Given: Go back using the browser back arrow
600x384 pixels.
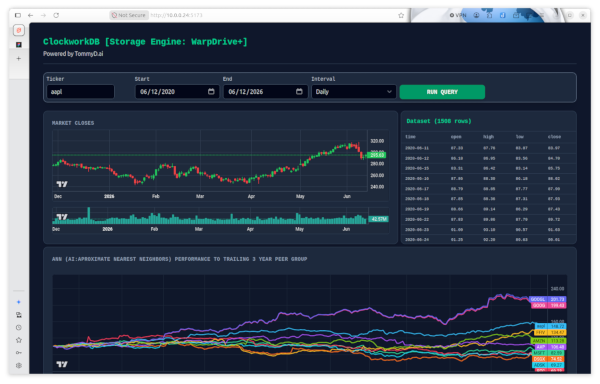Looking at the screenshot, I should point(31,15).
